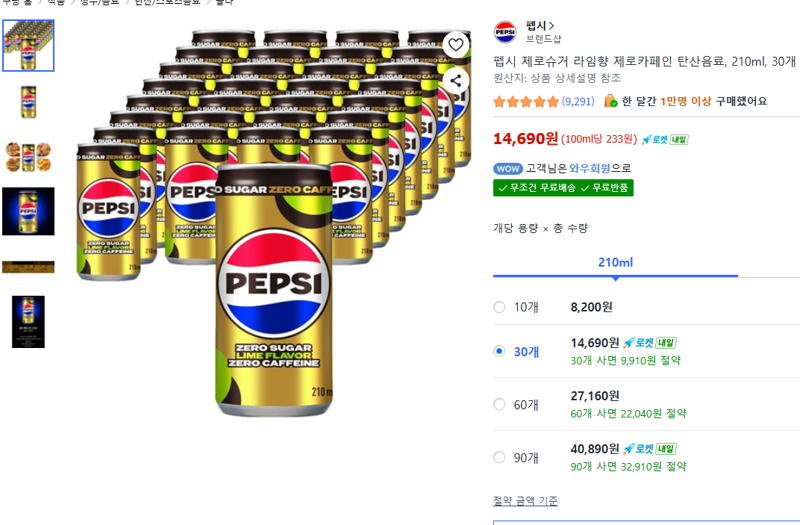Click the 와우회원 membership link

(x=589, y=168)
